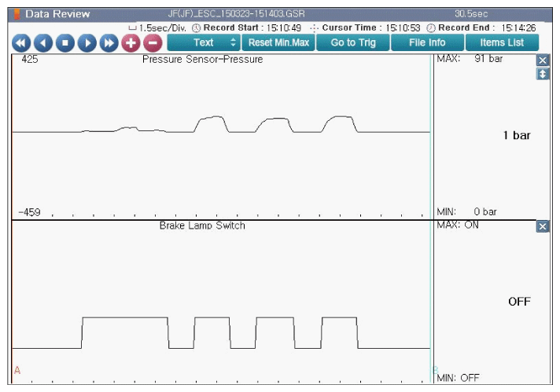This screenshot has width=560, height=392.
Task: Click the Pressure Sensor-Pressure graph title
Action: [202, 59]
